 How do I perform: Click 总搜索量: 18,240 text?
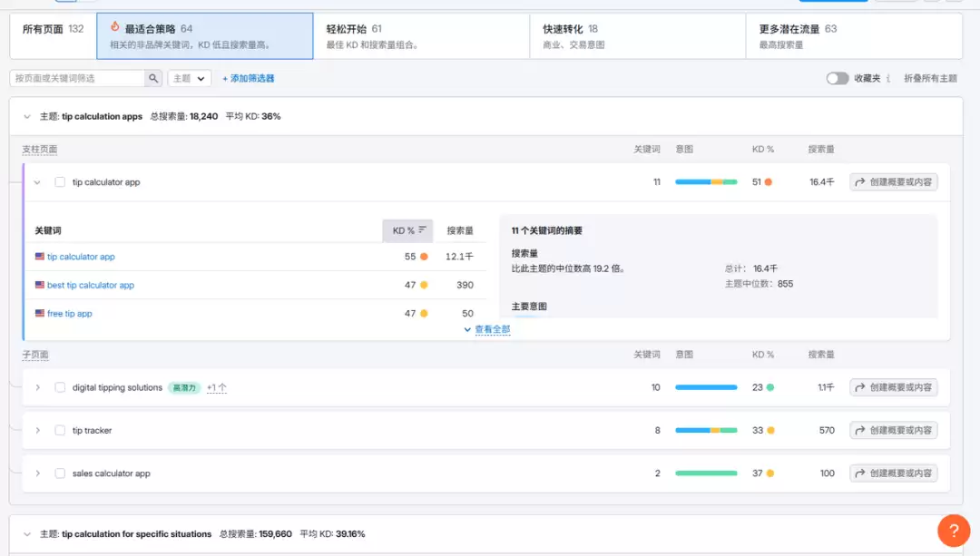point(183,116)
